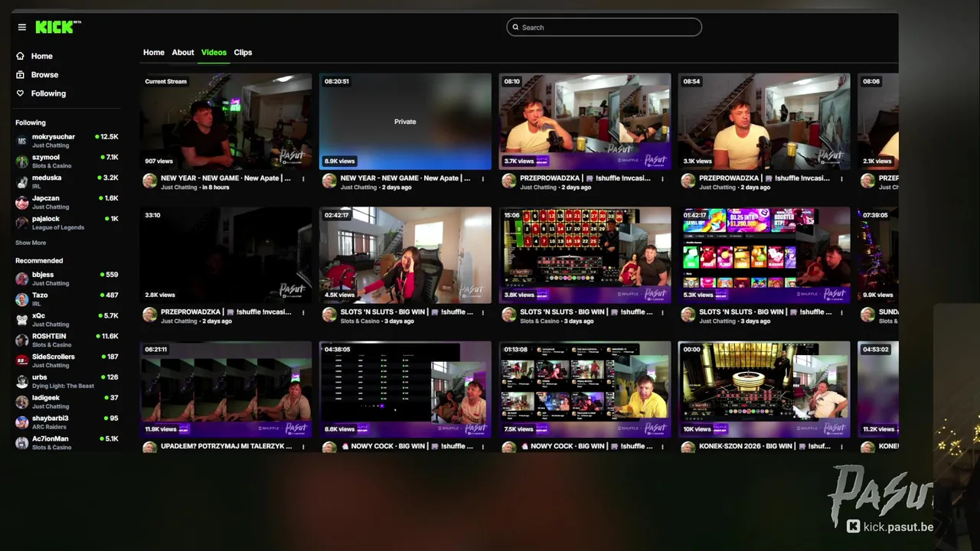Open KONEK-SZON 2026 - BIG WIN title

pos(765,446)
